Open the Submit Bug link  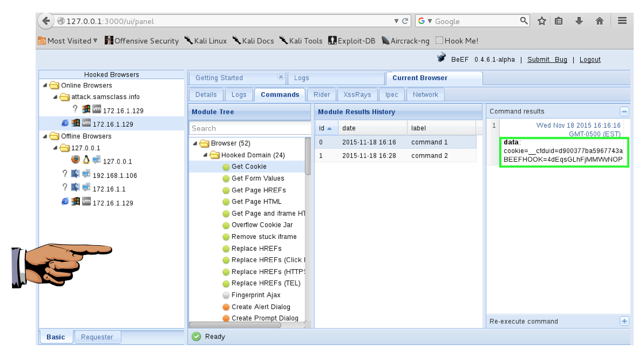(x=547, y=59)
